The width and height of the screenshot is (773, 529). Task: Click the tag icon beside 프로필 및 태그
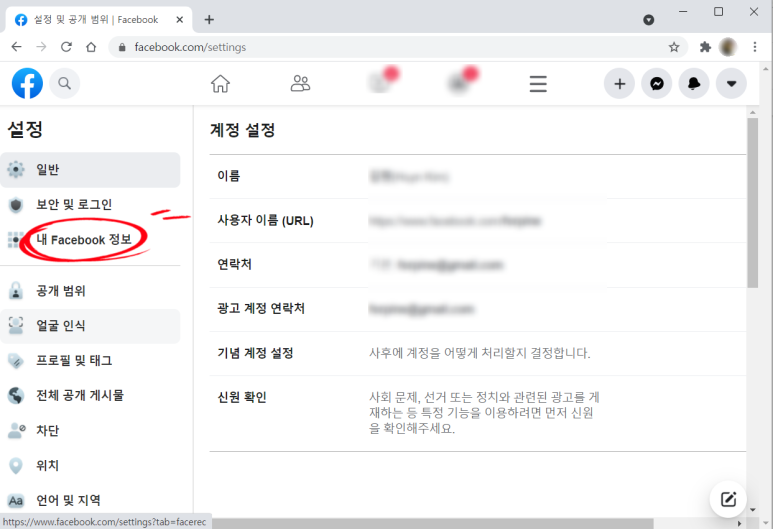16,361
